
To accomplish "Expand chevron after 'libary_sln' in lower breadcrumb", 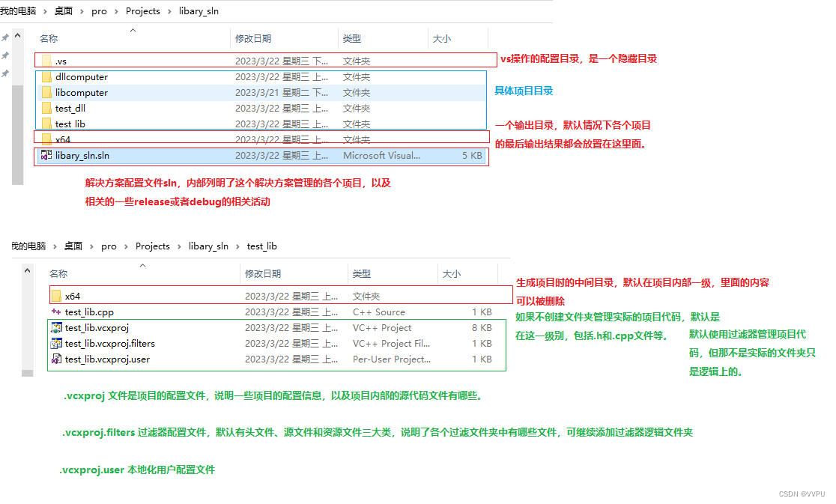I will pyautogui.click(x=237, y=246).
